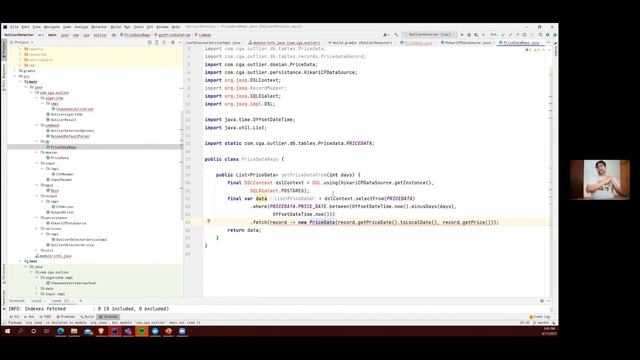This screenshot has height=360, width=640.
Task: Click the expand all icon in Project panel
Action: (157, 42)
